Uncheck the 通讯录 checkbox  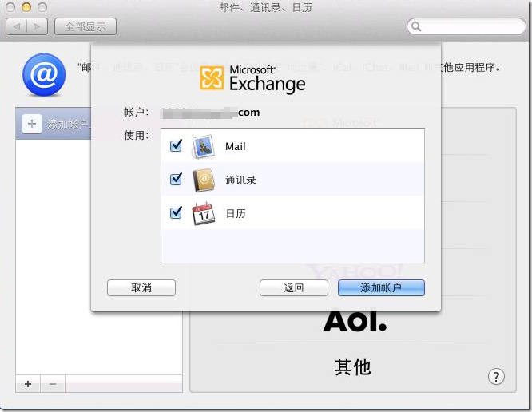pyautogui.click(x=176, y=180)
